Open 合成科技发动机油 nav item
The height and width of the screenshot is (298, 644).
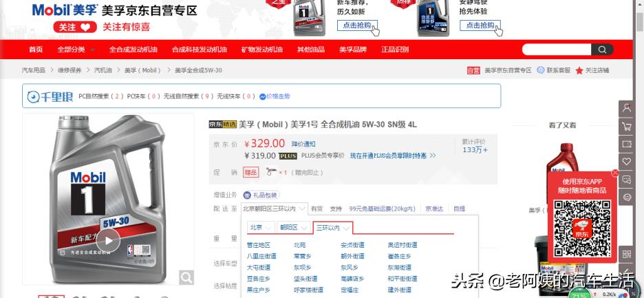200,50
